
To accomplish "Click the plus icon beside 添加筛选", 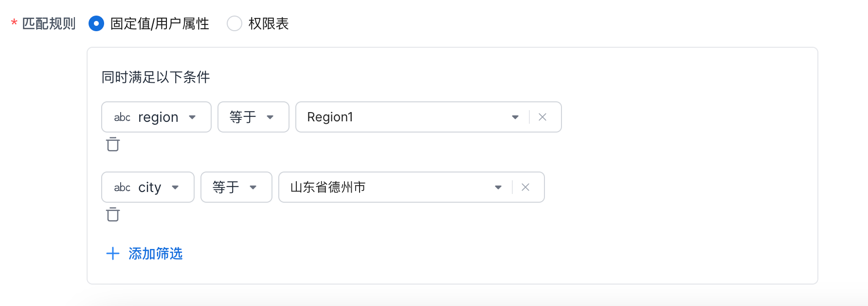I will pos(113,253).
